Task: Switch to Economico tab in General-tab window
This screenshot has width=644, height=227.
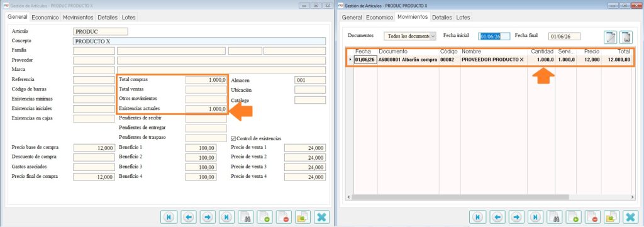Action: point(45,17)
